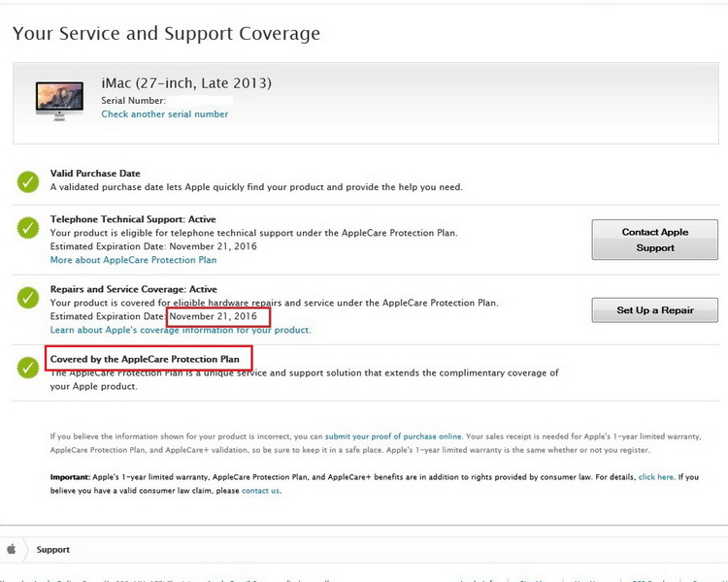Viewport: 728px width, 582px height.
Task: Click the iMac (27-inch, Late 2013) title
Action: pyautogui.click(x=186, y=82)
